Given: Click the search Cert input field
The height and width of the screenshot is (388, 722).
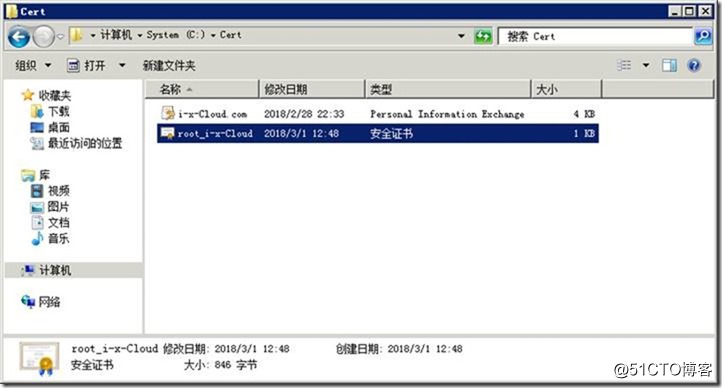Looking at the screenshot, I should tap(595, 36).
